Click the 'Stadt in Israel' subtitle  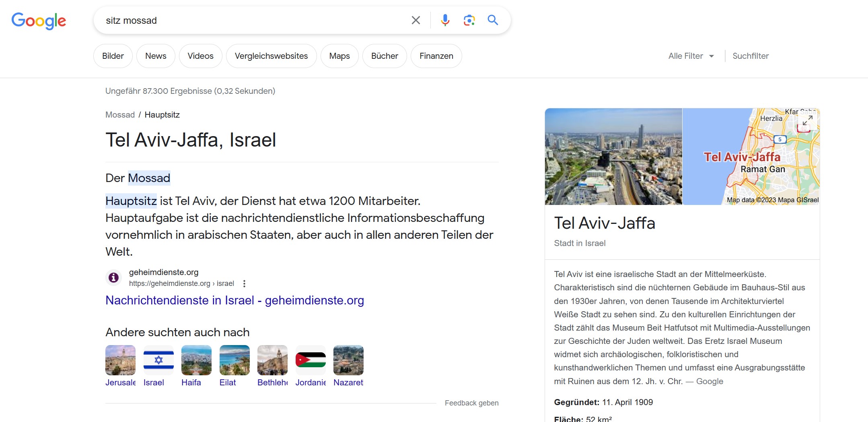point(580,243)
